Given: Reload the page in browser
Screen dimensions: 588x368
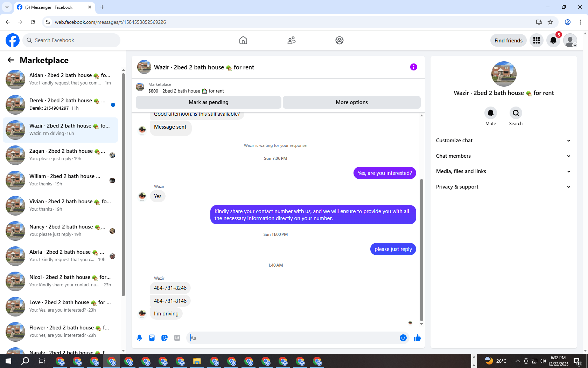Looking at the screenshot, I should (33, 22).
